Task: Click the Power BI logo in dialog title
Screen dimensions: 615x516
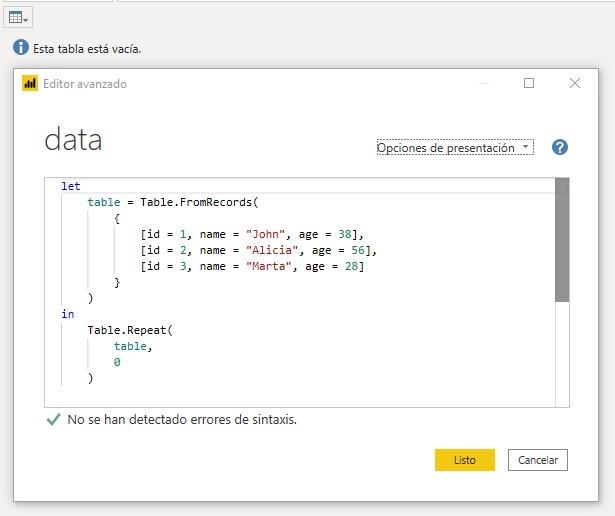Action: tap(30, 84)
